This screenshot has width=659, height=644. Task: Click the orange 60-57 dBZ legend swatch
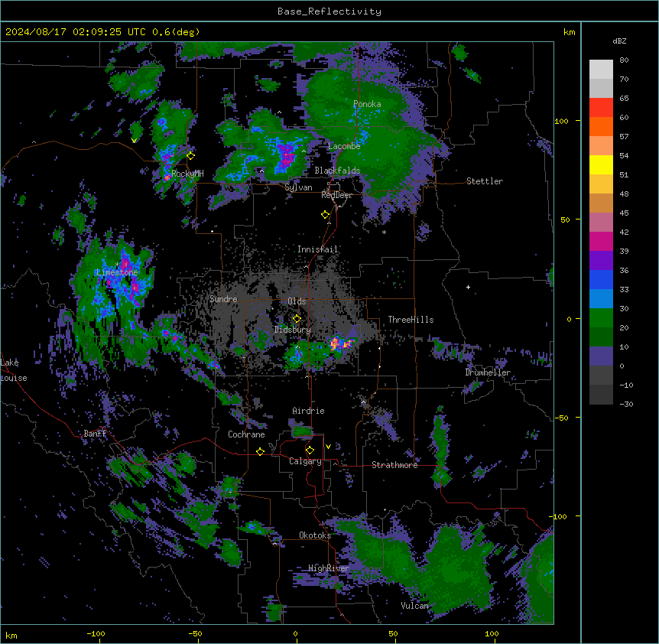[x=601, y=126]
